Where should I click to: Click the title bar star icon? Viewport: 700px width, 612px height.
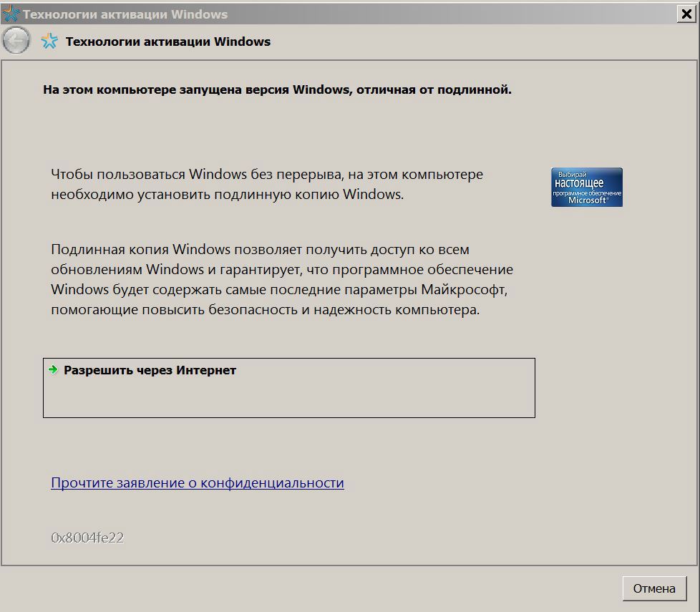[x=11, y=14]
